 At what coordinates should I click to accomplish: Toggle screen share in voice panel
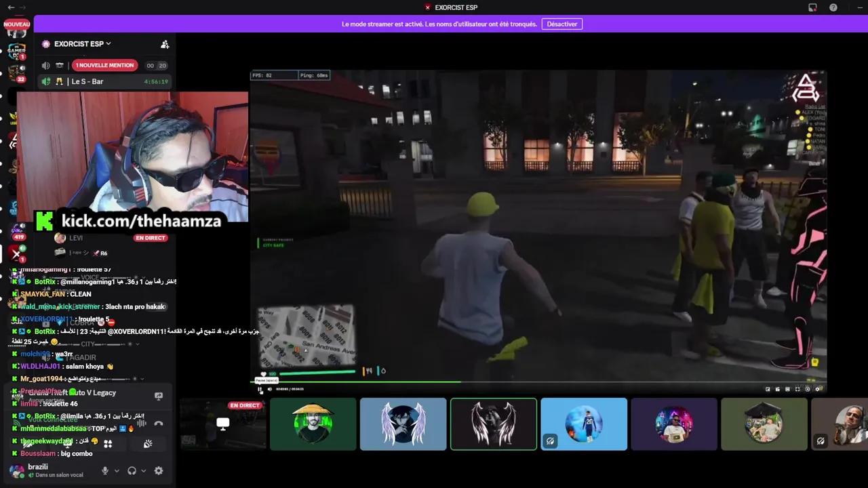pyautogui.click(x=66, y=444)
